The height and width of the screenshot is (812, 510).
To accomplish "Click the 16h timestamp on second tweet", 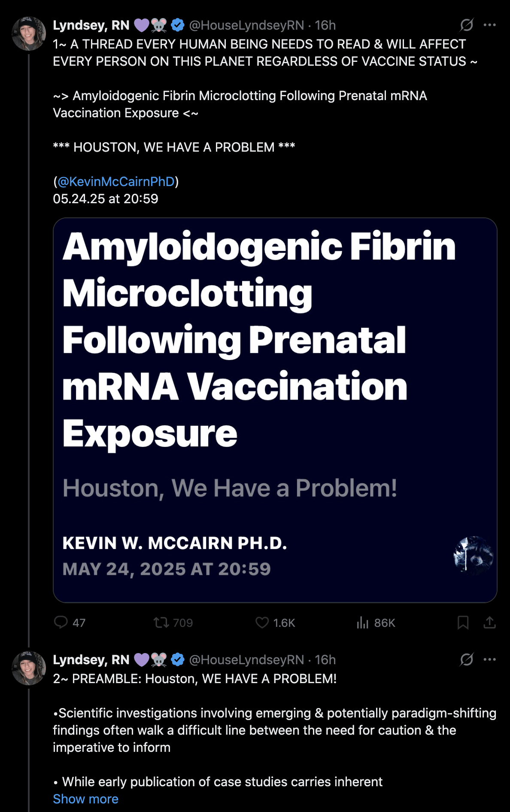I will pos(325,659).
